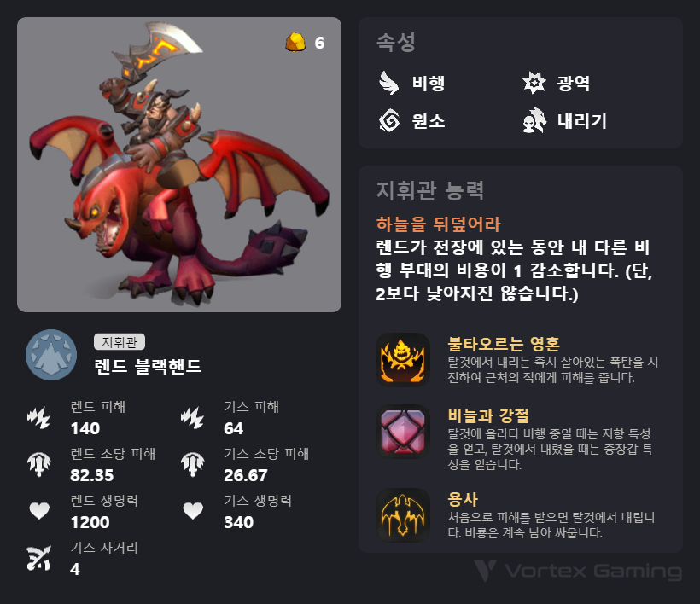Click the Vortex Gaming watermark logo
The width and height of the screenshot is (700, 604).
tap(578, 571)
